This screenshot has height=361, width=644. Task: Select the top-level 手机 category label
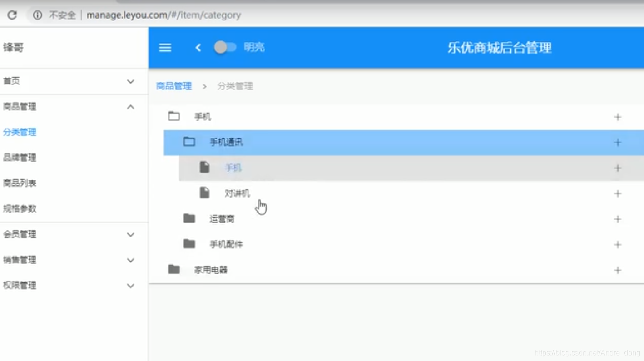pos(203,117)
